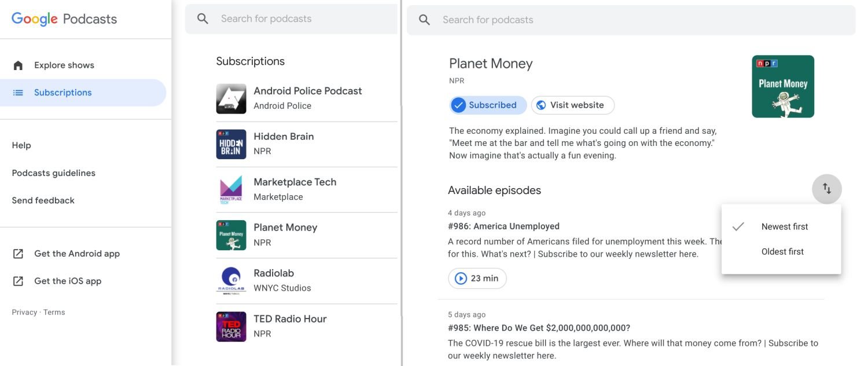Click the TED Radio Hour artwork
Viewport: 868px width, 366px height.
coord(231,327)
